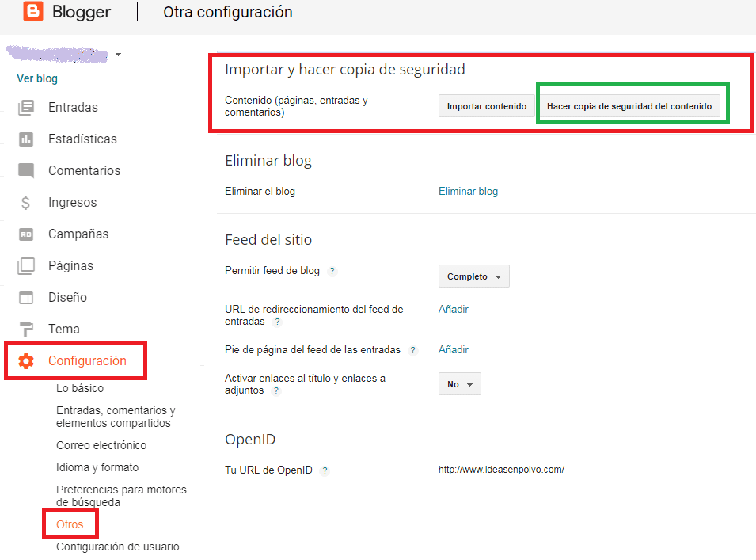Click the Campañas ad icon
756x560 pixels.
coord(26,234)
